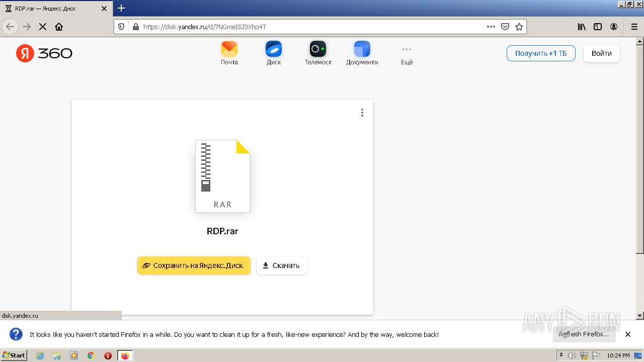The height and width of the screenshot is (362, 644).
Task: Expand the Ещё more services menu
Action: (x=407, y=53)
